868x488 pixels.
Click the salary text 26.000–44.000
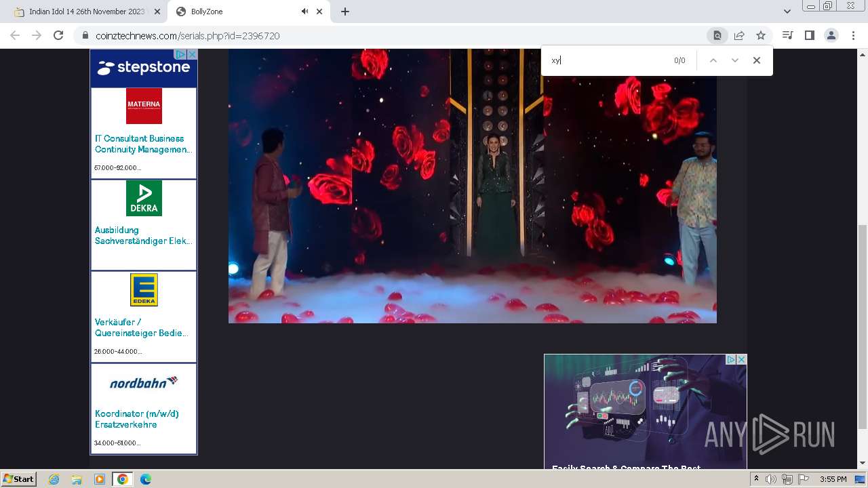(118, 351)
